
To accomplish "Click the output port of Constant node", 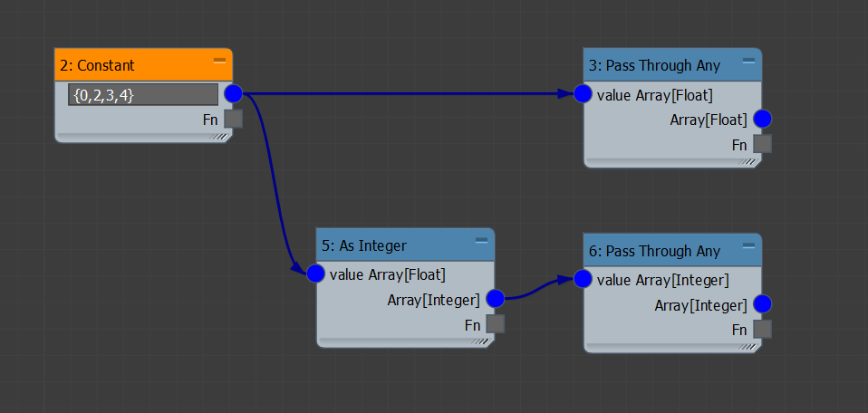I will point(233,94).
